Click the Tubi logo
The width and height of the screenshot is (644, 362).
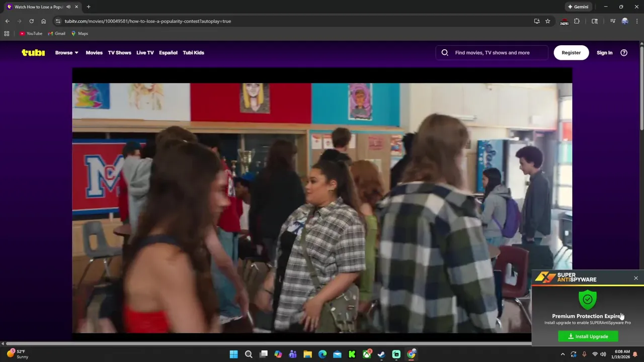tap(33, 52)
